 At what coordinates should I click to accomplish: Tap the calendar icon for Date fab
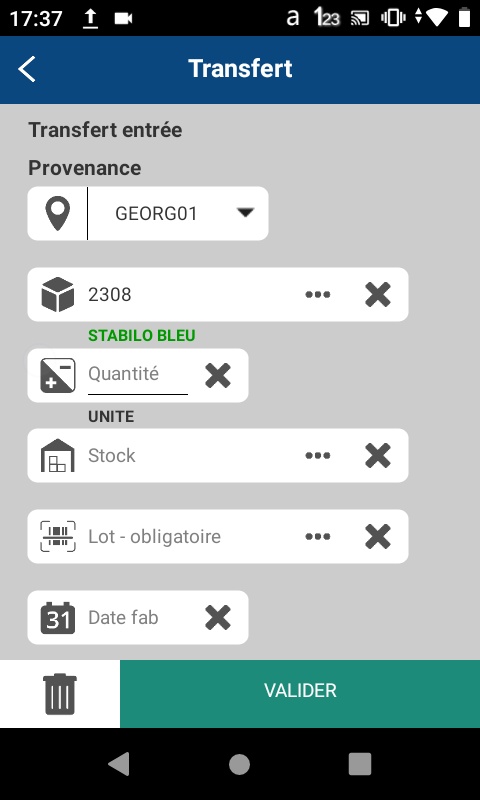coord(58,617)
